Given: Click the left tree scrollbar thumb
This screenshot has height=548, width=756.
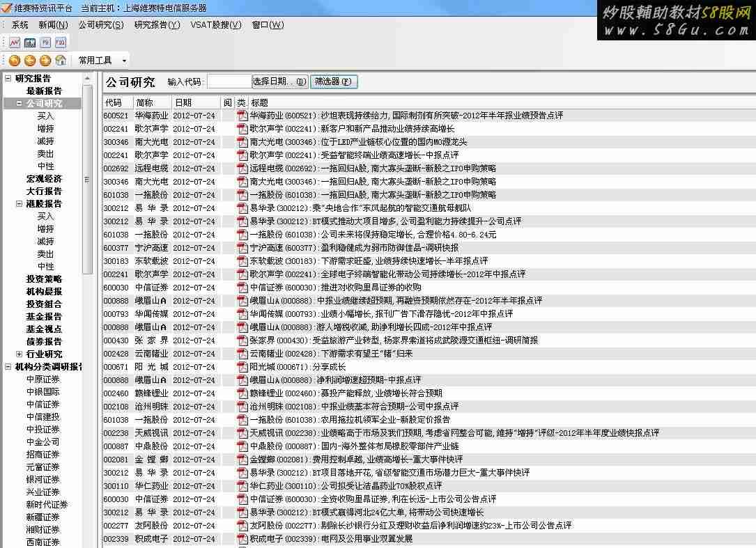Looking at the screenshot, I should tap(87, 179).
